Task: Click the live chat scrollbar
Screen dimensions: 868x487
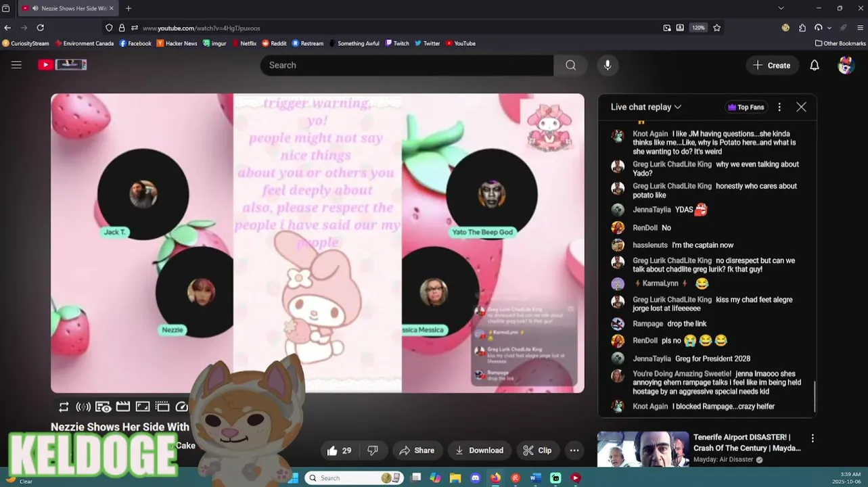Action: coord(815,396)
